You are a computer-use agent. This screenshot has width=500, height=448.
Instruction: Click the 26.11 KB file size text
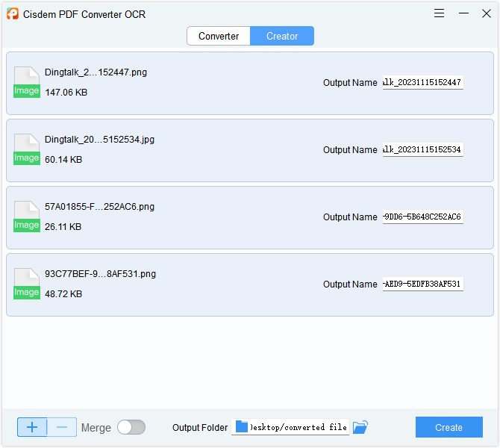pos(63,227)
